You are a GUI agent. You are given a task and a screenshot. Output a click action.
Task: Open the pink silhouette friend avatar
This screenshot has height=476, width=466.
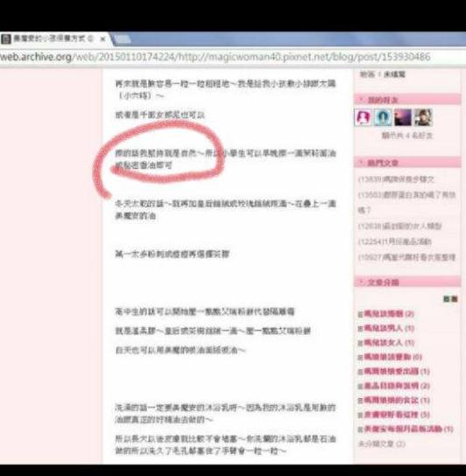click(x=364, y=117)
